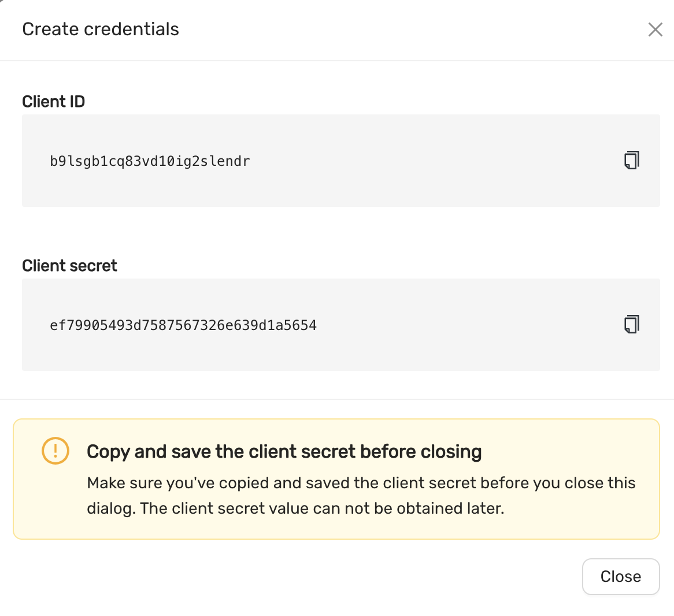The image size is (674, 616).
Task: Click the "Copy and save the client secret" heading
Action: click(284, 451)
